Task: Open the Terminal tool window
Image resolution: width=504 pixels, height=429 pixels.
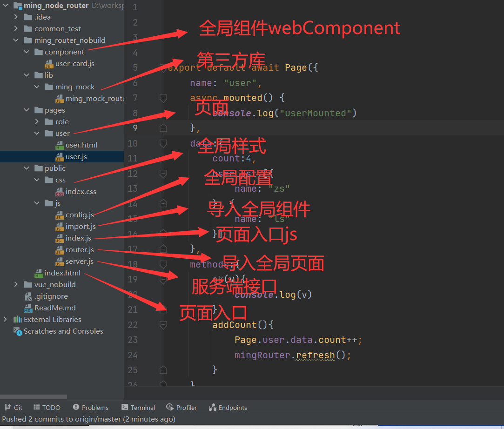Action: pyautogui.click(x=138, y=408)
